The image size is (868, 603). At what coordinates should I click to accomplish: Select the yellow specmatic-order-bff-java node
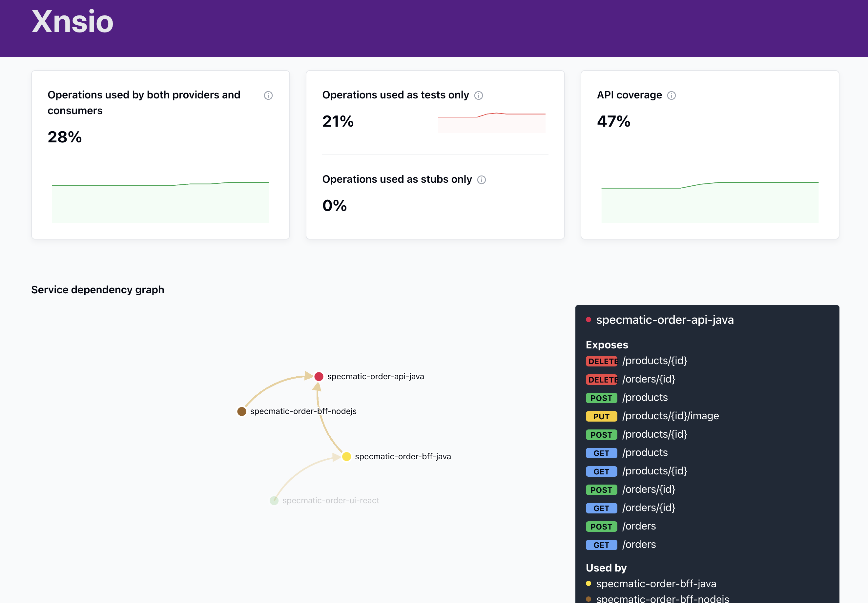click(346, 456)
